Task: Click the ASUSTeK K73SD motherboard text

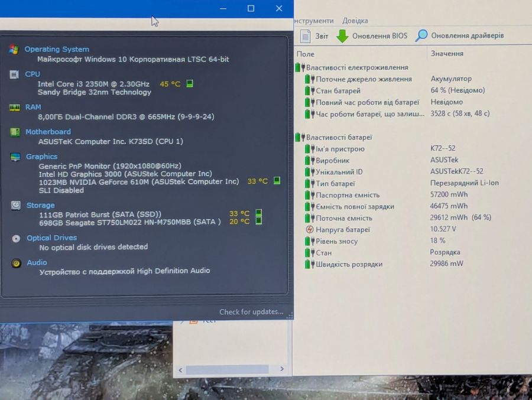Action: pos(111,141)
